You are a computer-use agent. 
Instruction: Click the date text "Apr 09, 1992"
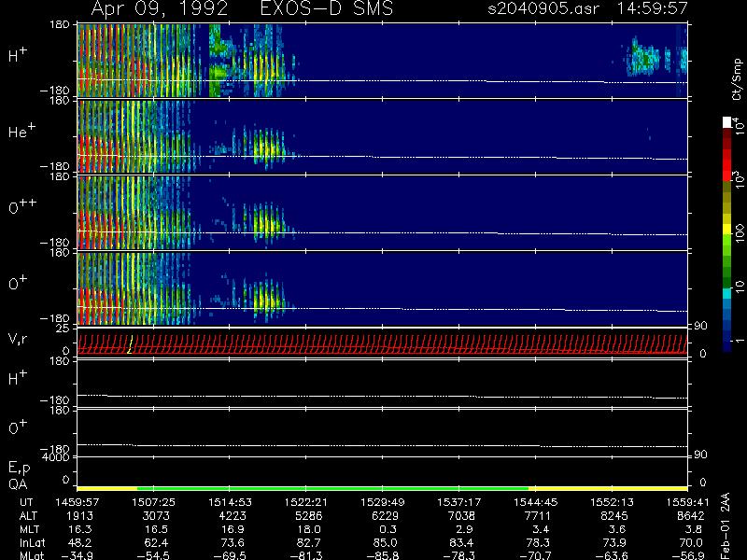coord(159,8)
